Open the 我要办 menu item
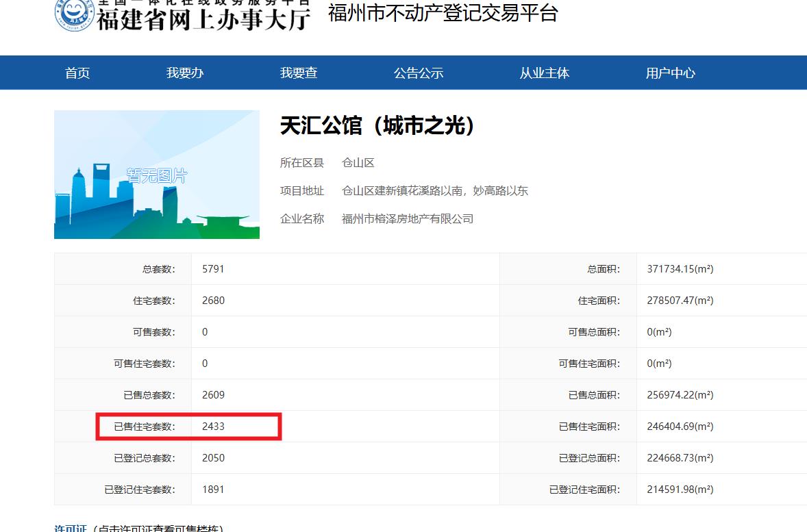 185,73
